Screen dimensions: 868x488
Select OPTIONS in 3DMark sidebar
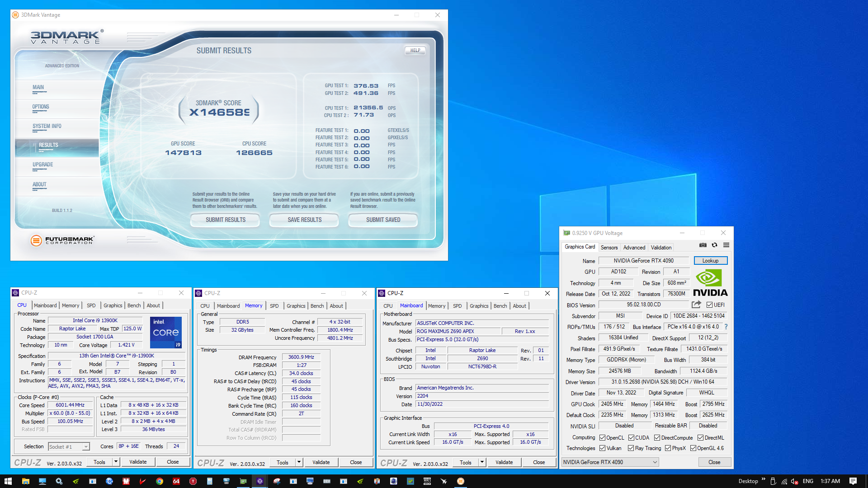41,107
